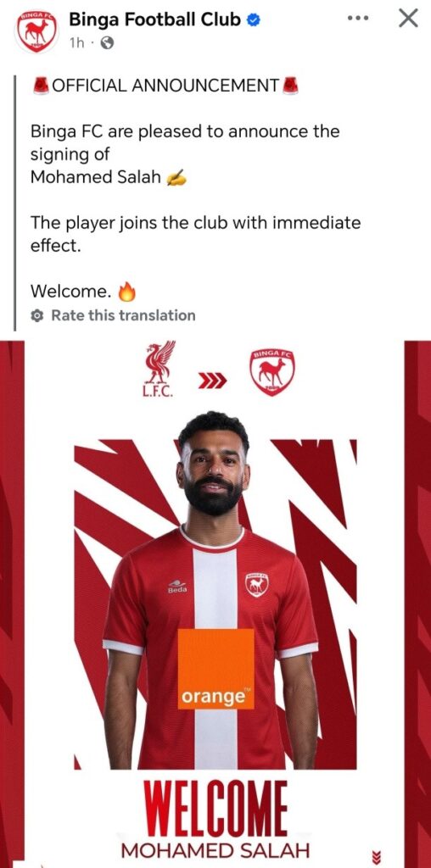Click the Binga FC crest atop the image
This screenshot has height=868, width=431.
point(271,372)
